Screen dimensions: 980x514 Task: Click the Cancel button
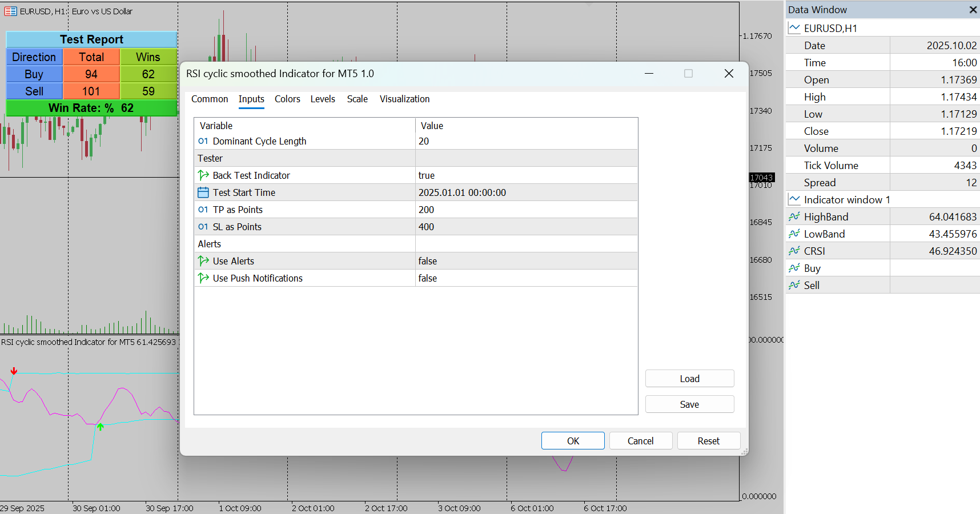click(641, 441)
